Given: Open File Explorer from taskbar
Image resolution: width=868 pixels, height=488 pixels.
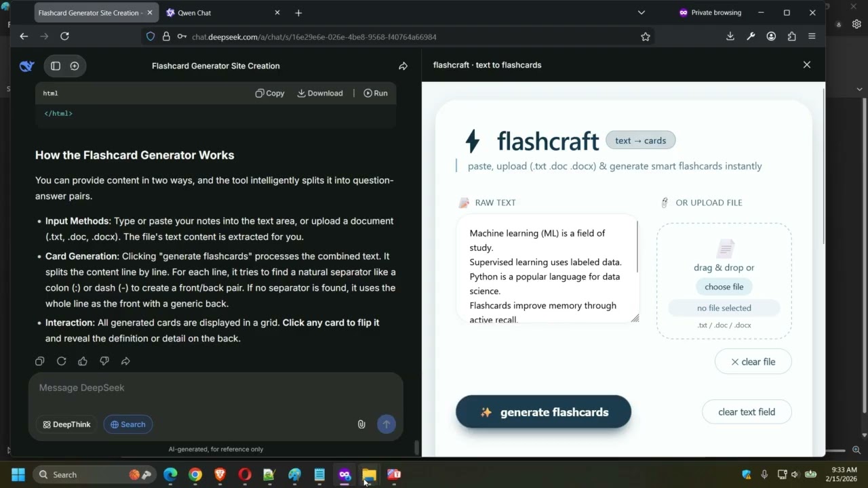Looking at the screenshot, I should (x=369, y=474).
